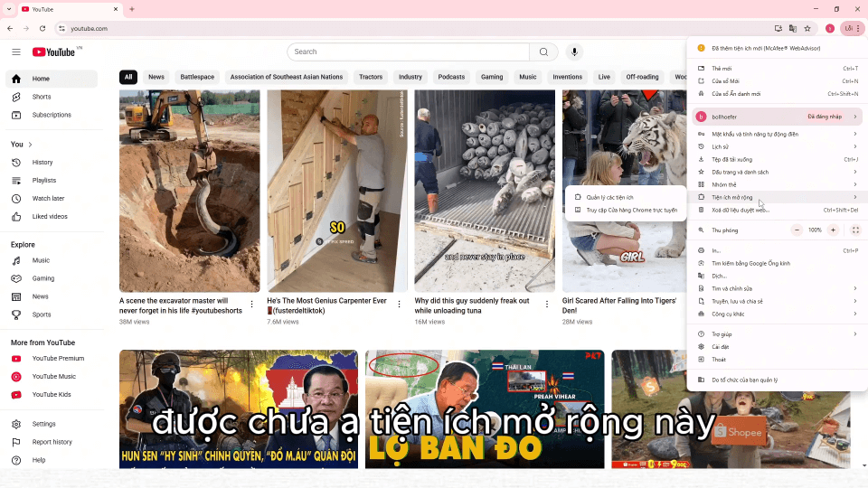Expand Truyền, lưu và chia sẻ submenu
The width and height of the screenshot is (868, 488).
tap(778, 302)
